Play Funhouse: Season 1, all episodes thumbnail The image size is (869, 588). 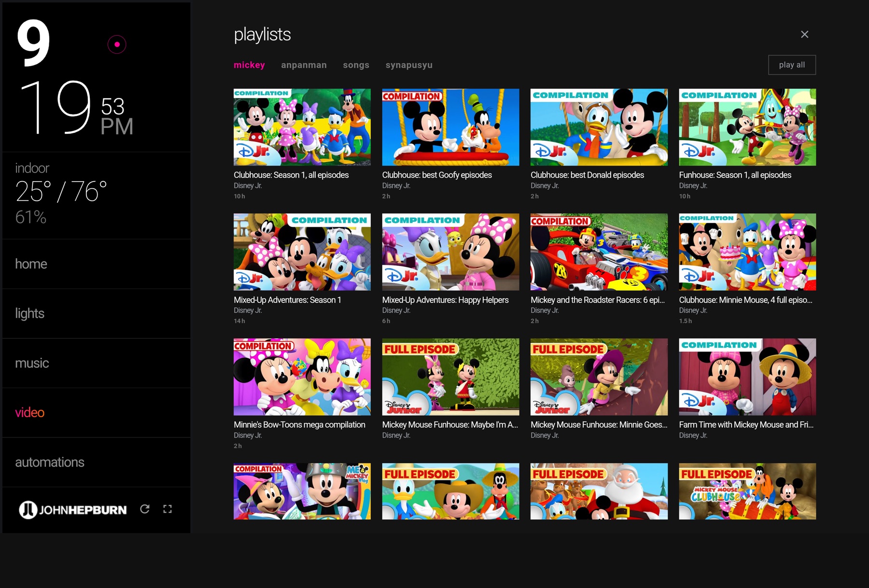(747, 127)
